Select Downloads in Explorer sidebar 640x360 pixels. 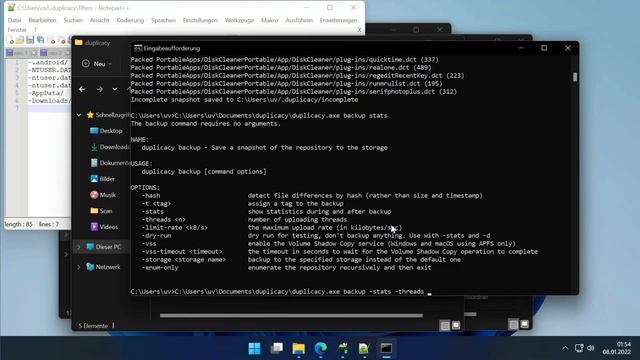[x=109, y=147]
